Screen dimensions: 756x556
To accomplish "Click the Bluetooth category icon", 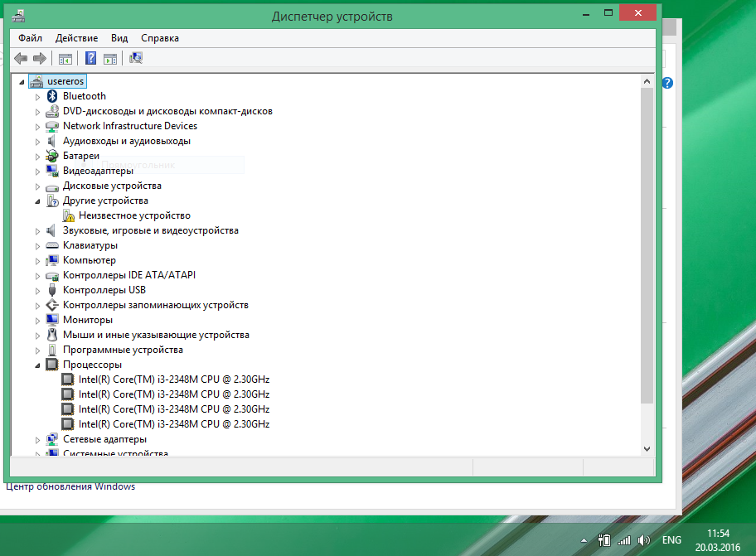I will pyautogui.click(x=52, y=96).
